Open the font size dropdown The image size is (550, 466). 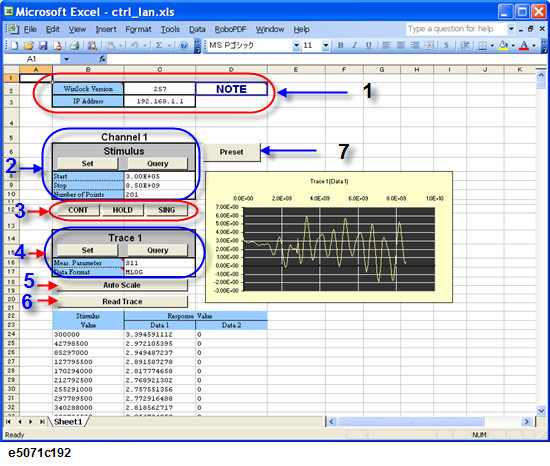tap(326, 45)
